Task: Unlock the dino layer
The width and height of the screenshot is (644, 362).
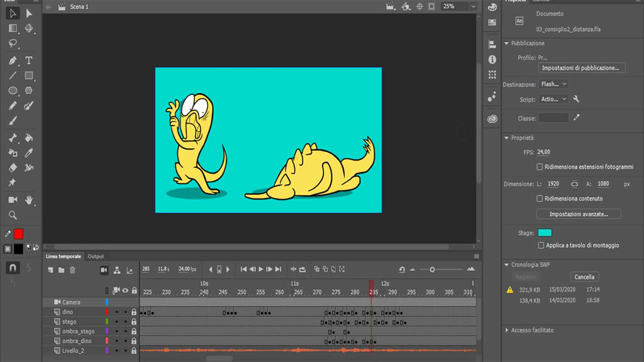Action: [x=134, y=312]
